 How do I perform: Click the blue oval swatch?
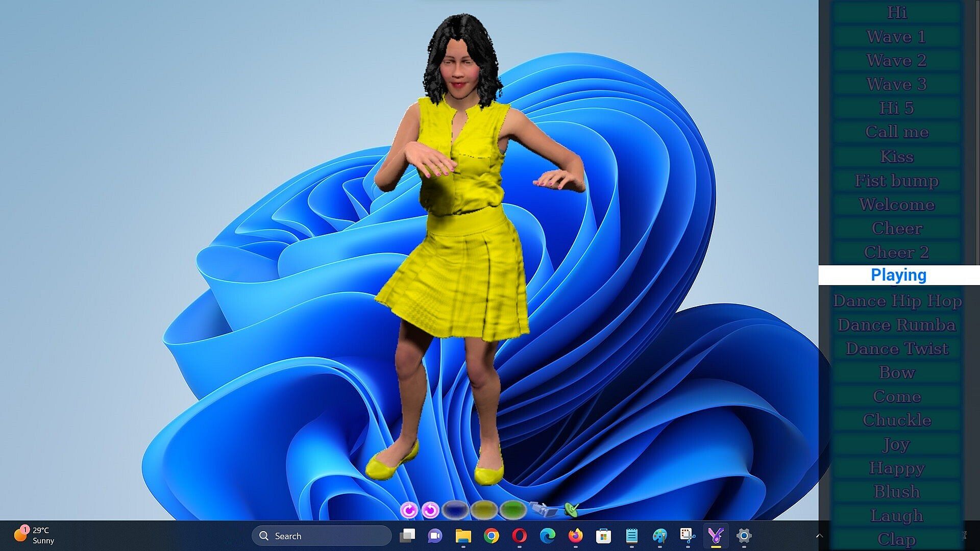coord(455,509)
